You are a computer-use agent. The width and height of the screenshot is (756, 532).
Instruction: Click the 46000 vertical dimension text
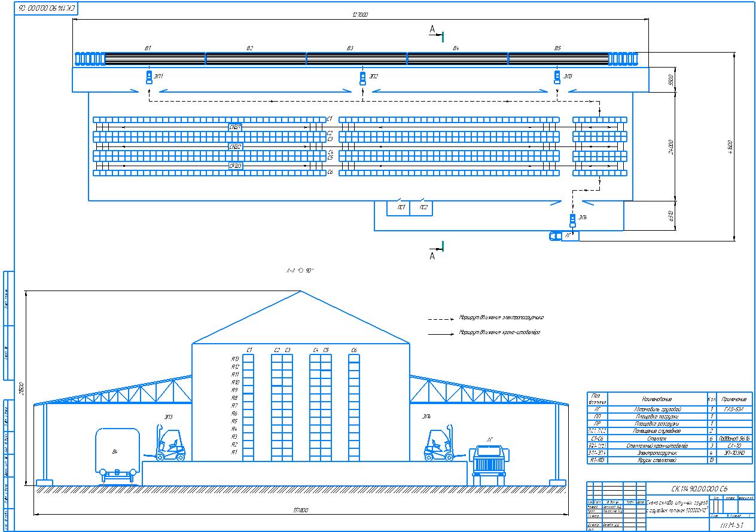(730, 146)
